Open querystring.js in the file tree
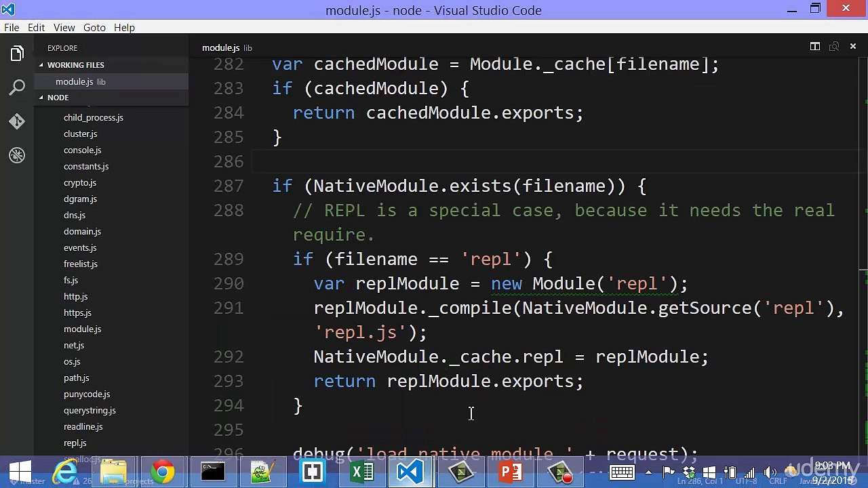The height and width of the screenshot is (488, 868). 90,411
